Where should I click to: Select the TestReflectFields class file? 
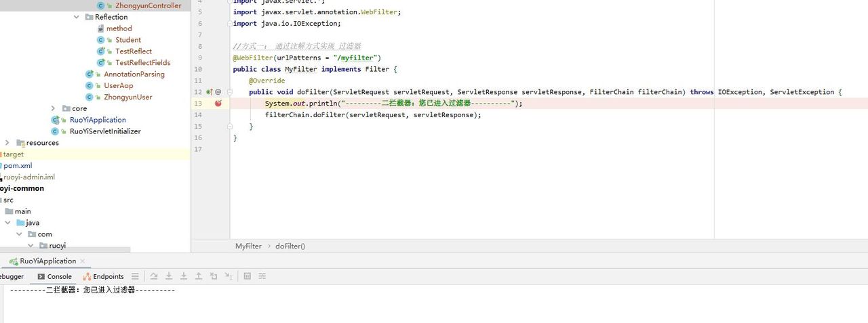tap(142, 62)
